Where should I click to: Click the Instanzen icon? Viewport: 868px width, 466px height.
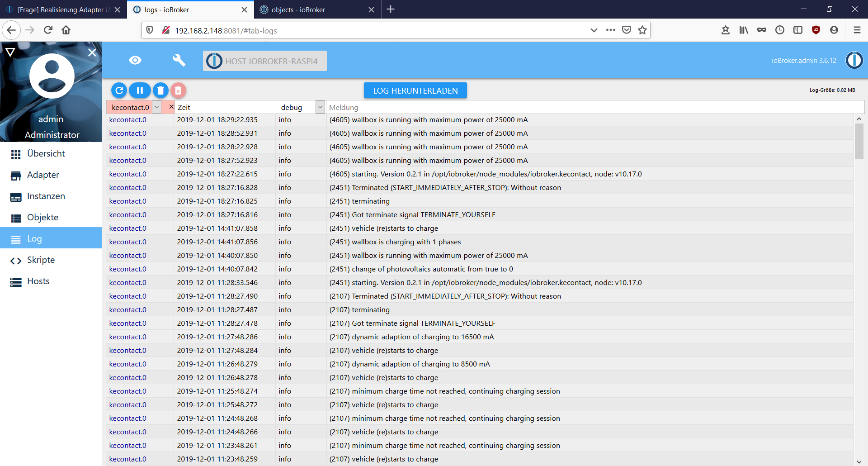16,197
